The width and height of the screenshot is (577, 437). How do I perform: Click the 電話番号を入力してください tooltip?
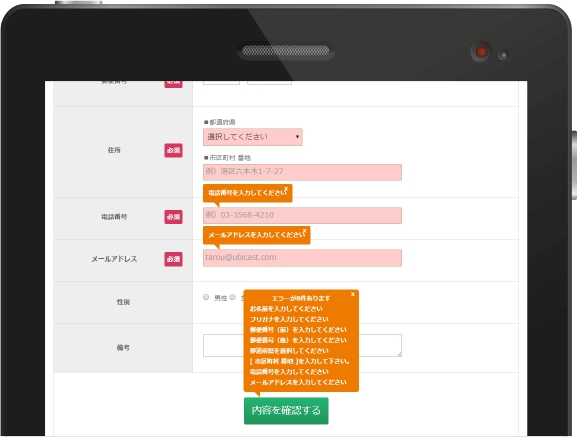248,193
